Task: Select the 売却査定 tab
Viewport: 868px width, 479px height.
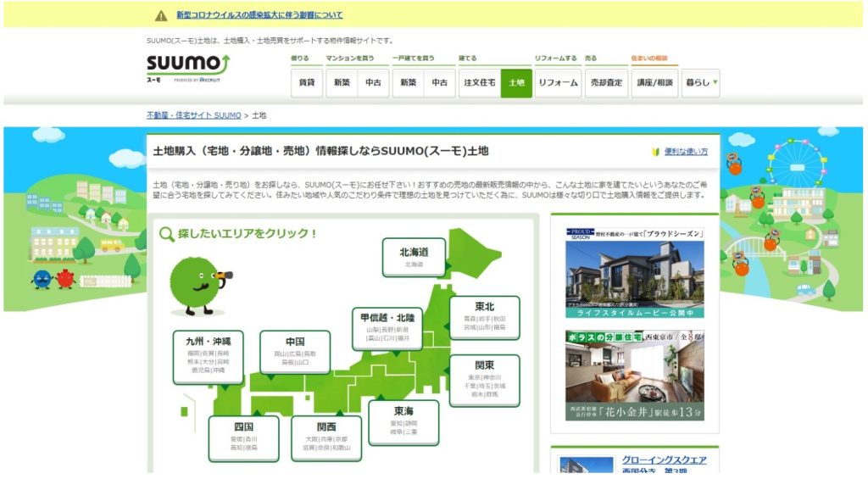Action: [607, 82]
